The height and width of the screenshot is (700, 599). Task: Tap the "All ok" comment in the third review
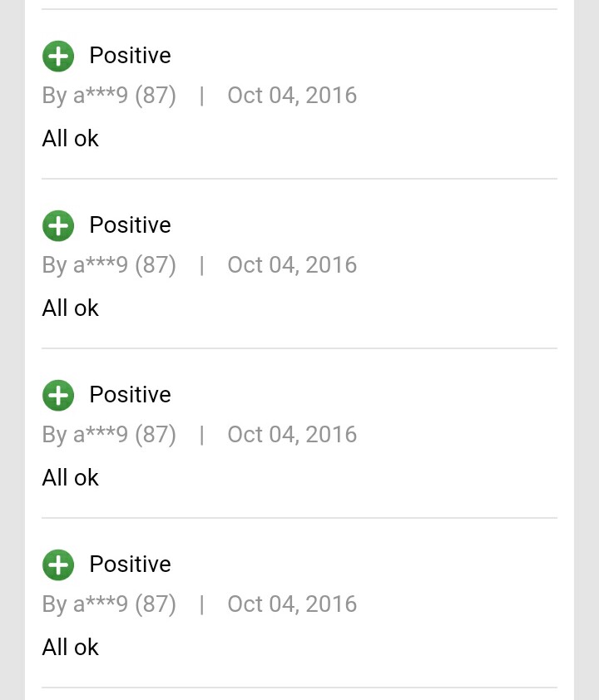(x=71, y=478)
